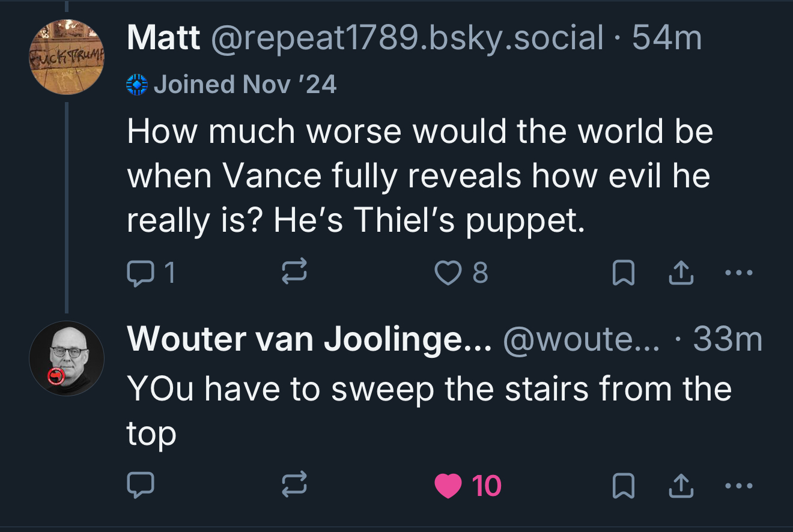
Task: Repost Matt's post about Vance
Action: click(295, 273)
